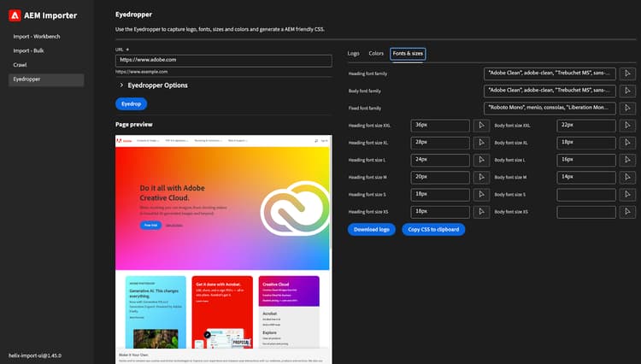The height and width of the screenshot is (364, 641).
Task: Click the AEM Importer logo icon
Action: [15, 15]
